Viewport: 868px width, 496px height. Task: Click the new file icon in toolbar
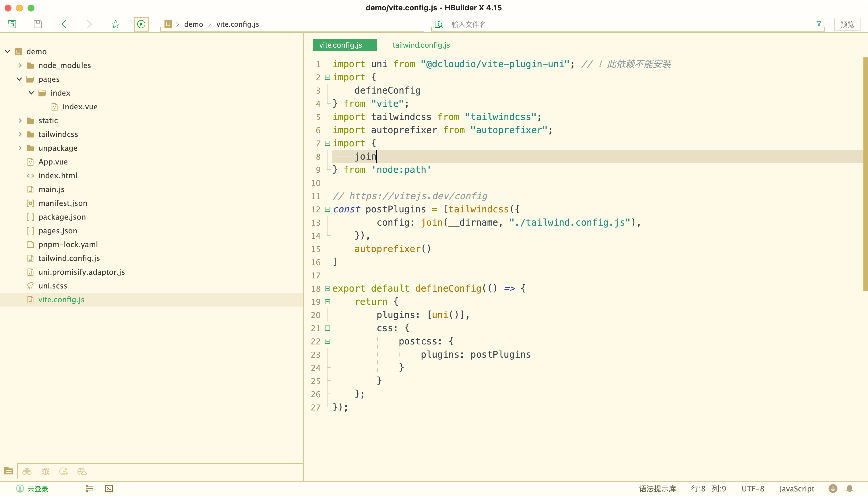(12, 24)
